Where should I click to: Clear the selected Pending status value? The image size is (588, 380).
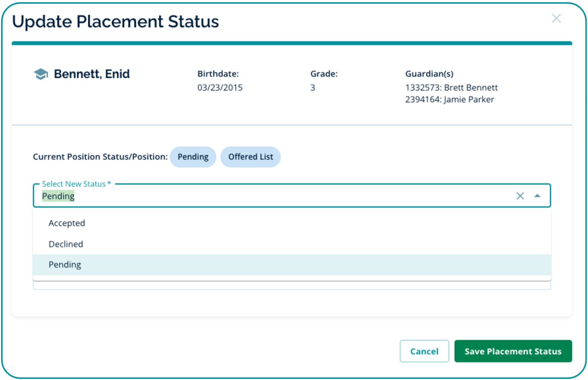tap(520, 196)
